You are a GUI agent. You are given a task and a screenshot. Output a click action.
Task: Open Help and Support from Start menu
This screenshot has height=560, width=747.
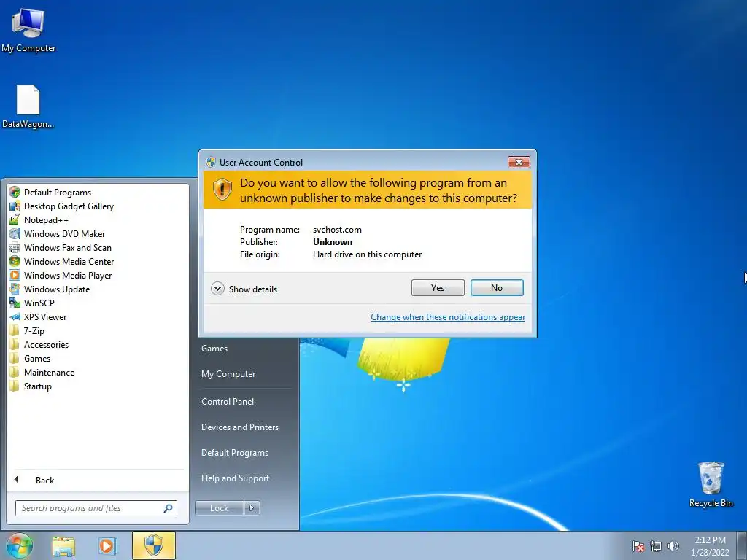(235, 478)
